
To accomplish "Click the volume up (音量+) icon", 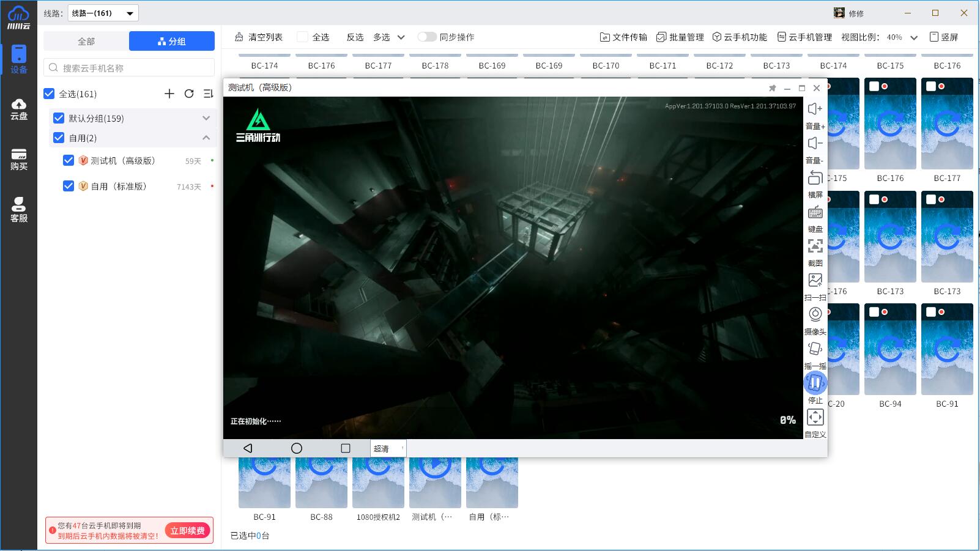I will (x=815, y=109).
